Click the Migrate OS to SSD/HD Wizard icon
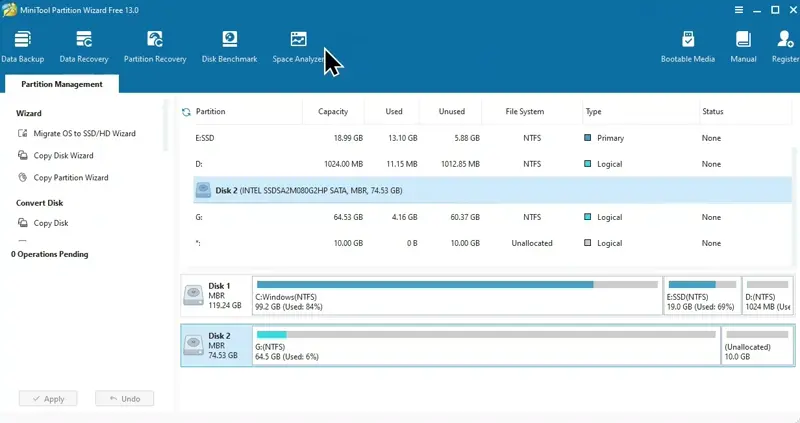The width and height of the screenshot is (800, 423). pos(22,133)
